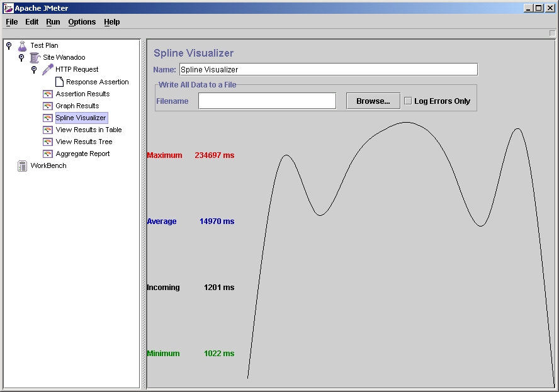Click the Browse... button
Viewport: 559px width, 392px height.
[373, 101]
